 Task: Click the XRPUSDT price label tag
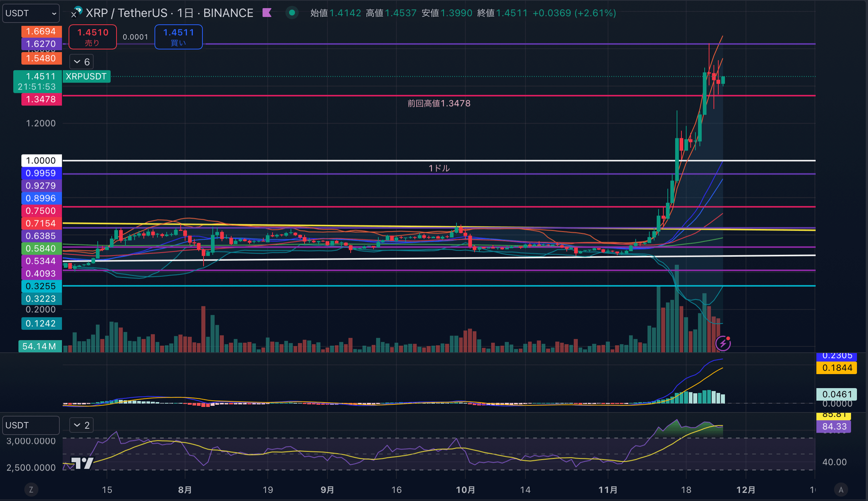coord(86,76)
